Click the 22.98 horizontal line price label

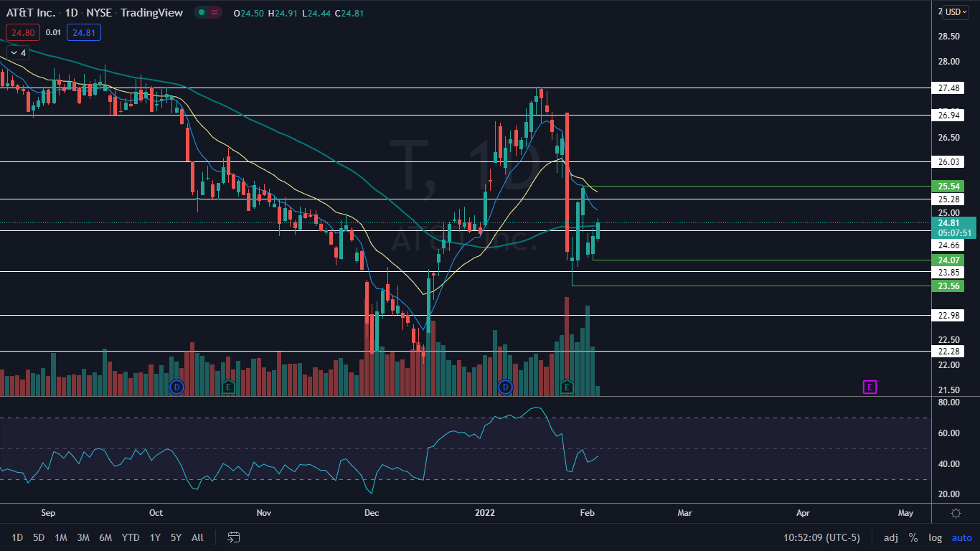[x=949, y=315]
